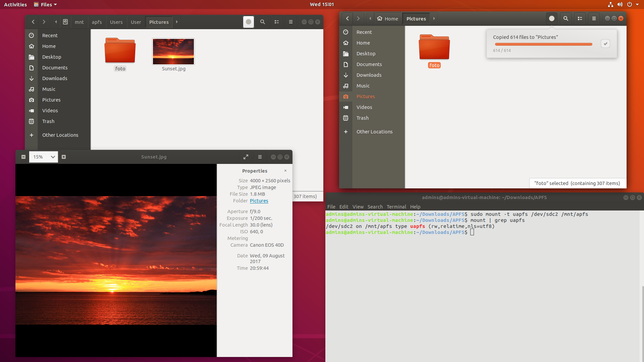Open the Terminal menu in terminal window
644x362 pixels.
(x=396, y=207)
